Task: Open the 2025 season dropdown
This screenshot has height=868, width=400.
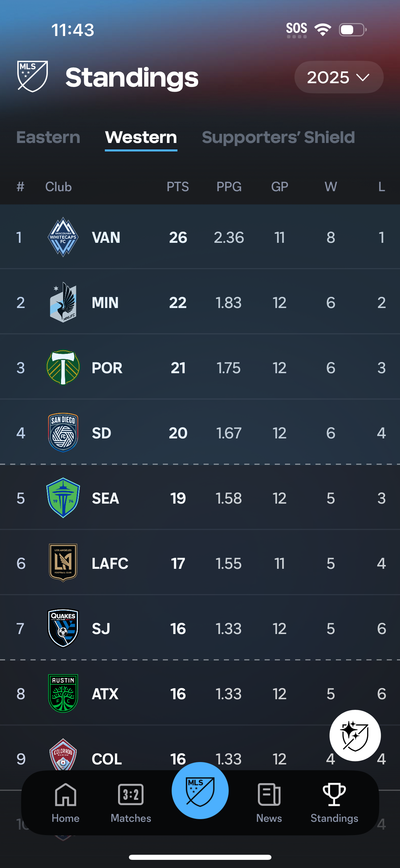Action: click(338, 77)
